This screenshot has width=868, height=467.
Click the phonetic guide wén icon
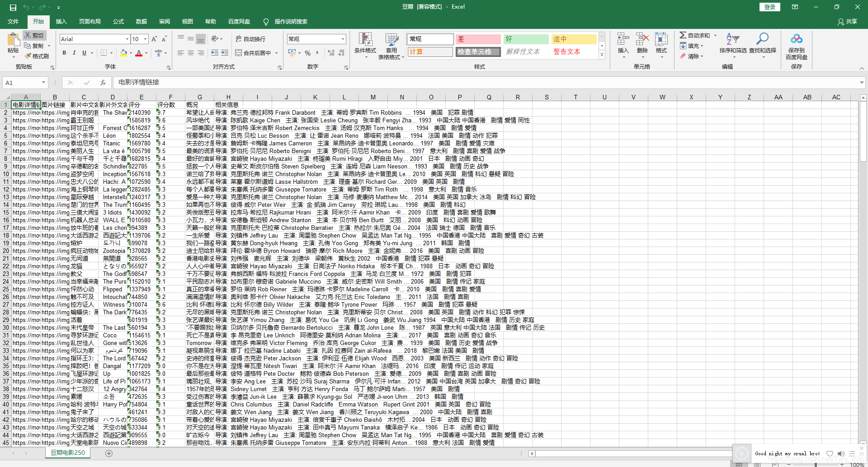(158, 53)
